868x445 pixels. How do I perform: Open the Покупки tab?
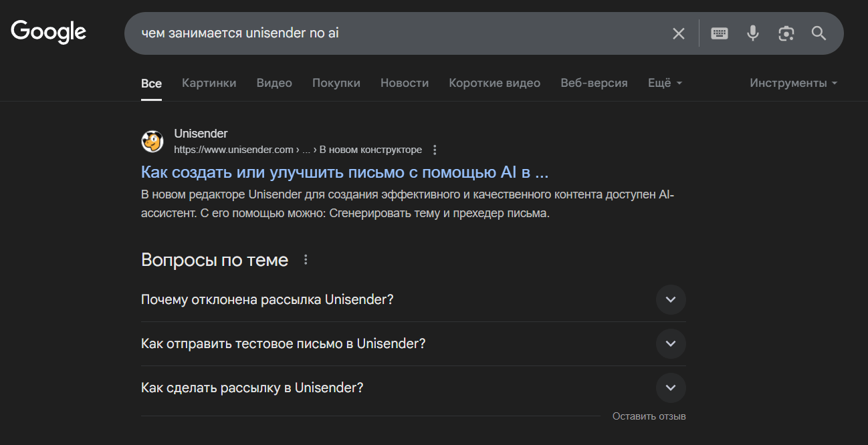336,84
